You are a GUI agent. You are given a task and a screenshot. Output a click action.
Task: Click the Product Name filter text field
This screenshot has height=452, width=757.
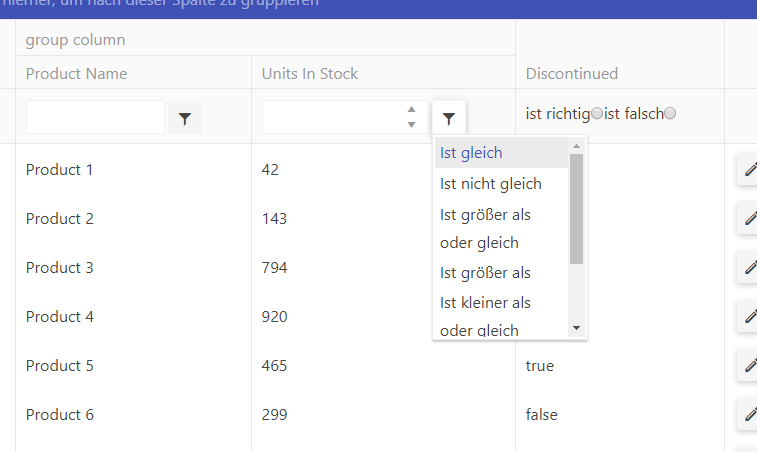tap(95, 118)
